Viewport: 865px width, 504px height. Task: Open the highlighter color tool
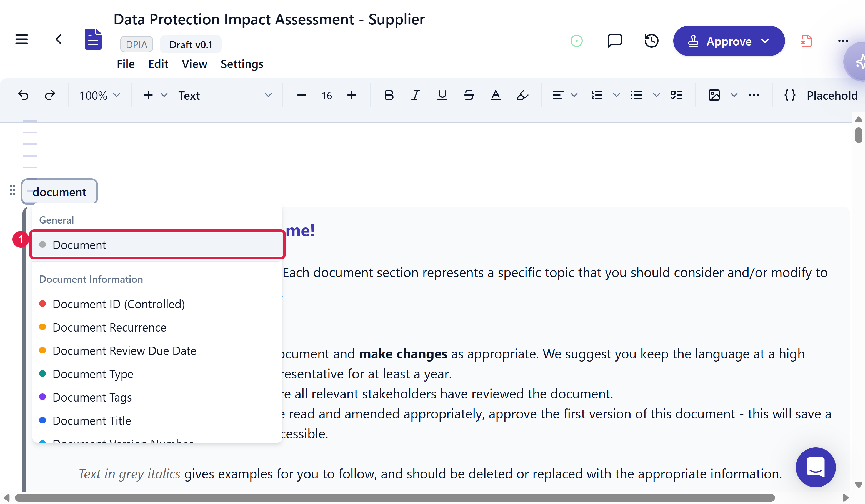[x=522, y=95]
